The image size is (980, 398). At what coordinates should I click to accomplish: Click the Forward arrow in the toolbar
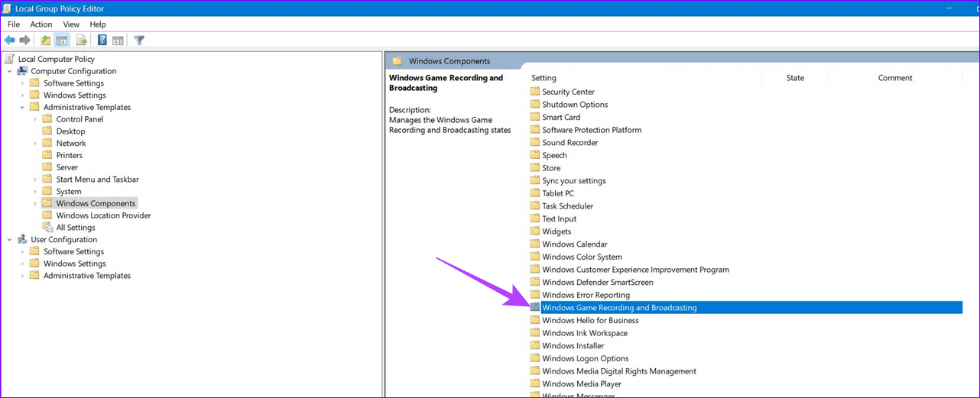point(25,40)
